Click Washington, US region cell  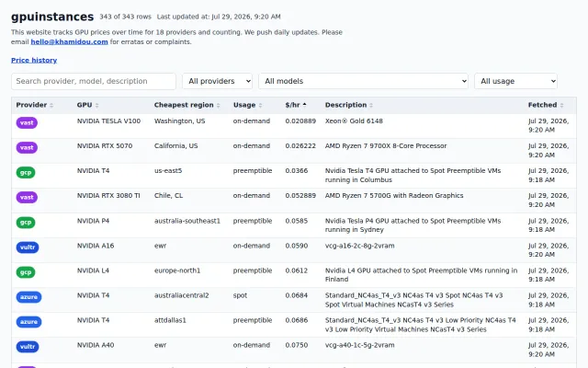point(180,121)
